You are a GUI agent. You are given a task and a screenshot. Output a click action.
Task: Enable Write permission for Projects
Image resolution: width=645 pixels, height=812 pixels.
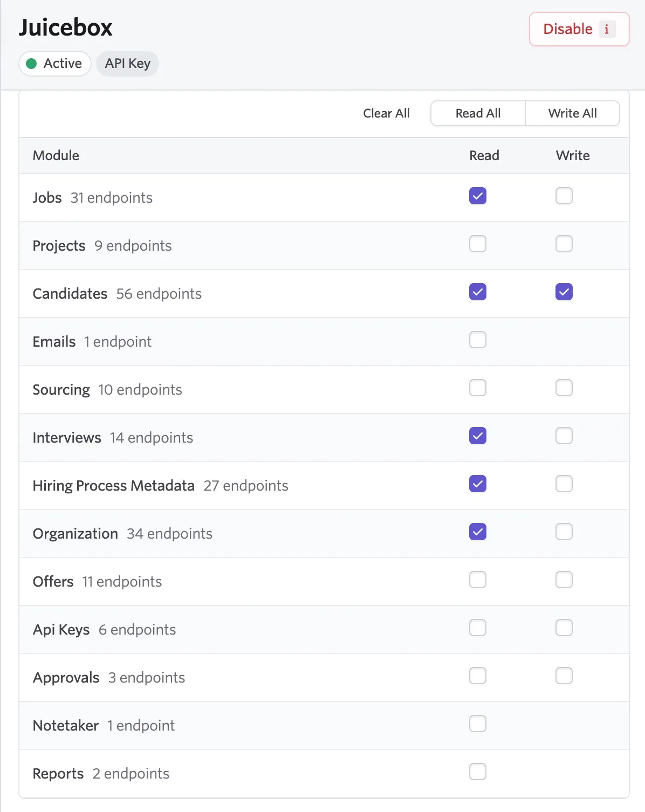point(564,244)
